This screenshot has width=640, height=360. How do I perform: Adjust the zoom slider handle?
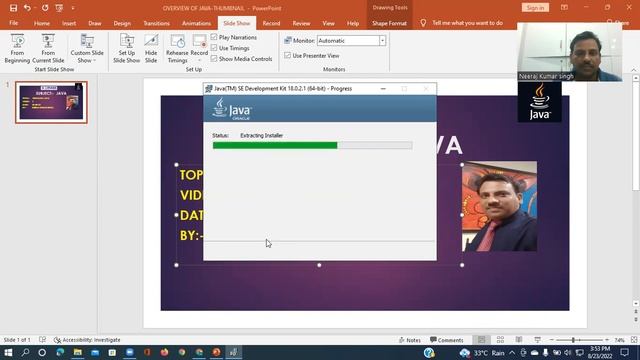[x=573, y=340]
